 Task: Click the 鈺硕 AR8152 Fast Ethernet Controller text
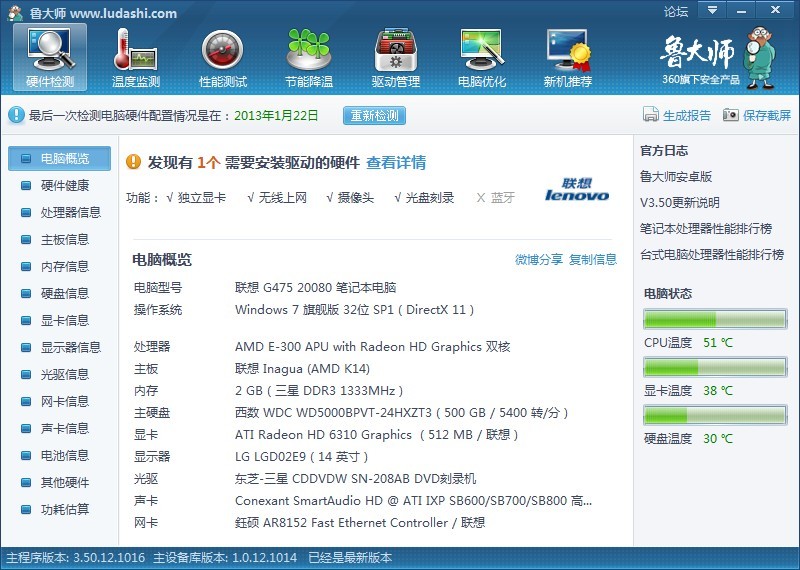tap(360, 523)
